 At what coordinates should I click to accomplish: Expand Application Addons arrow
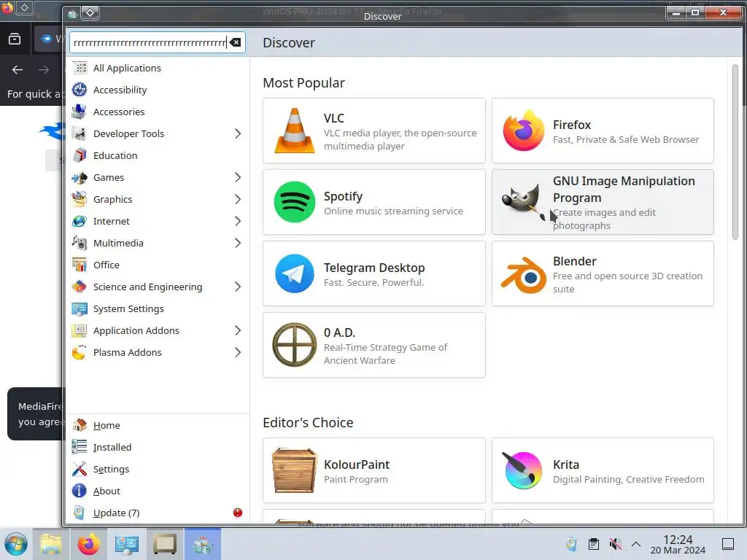pos(238,330)
